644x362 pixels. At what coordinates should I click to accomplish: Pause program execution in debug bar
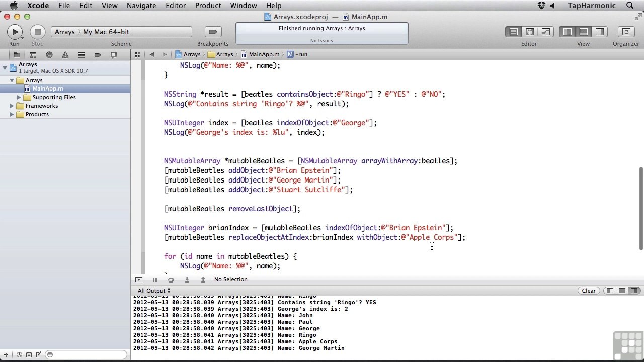point(155,280)
